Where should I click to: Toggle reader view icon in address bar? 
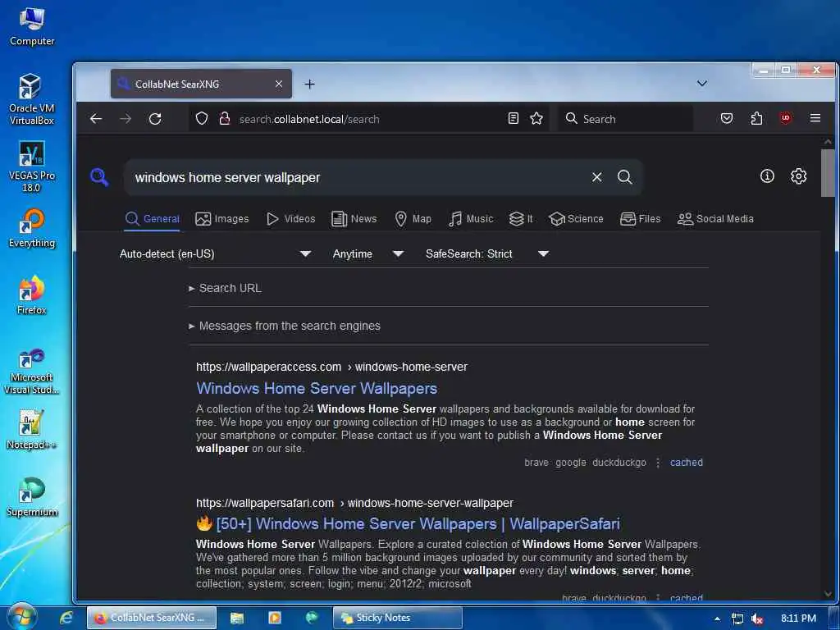coord(514,118)
